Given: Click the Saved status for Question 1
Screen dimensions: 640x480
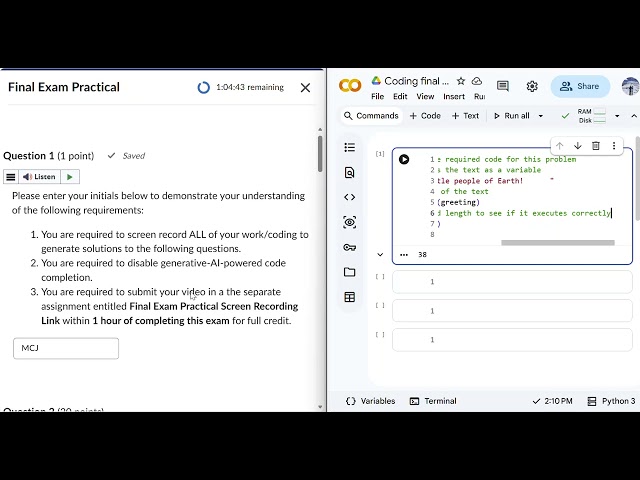Looking at the screenshot, I should tap(126, 156).
